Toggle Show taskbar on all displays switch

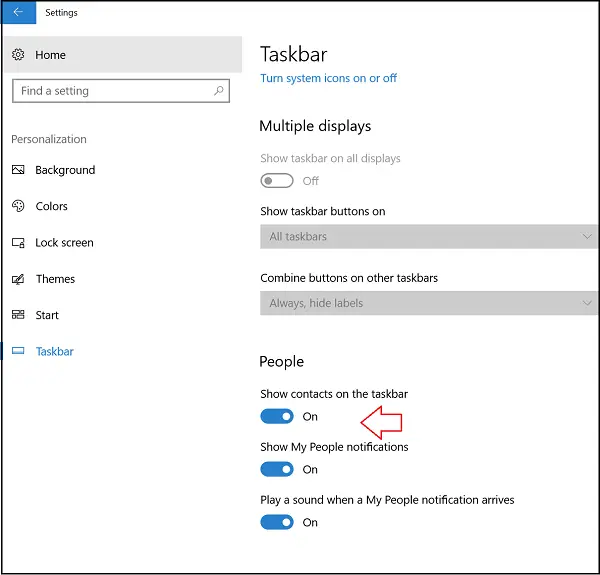tap(277, 181)
